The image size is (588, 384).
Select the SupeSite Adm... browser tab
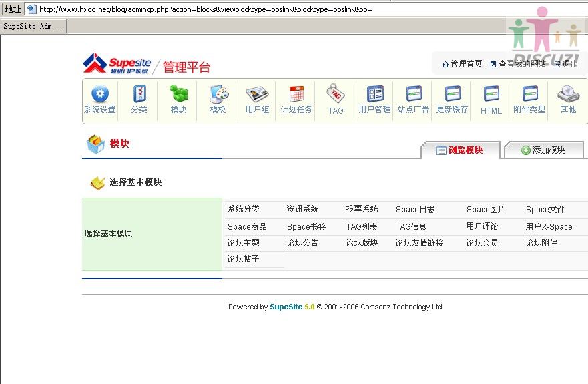click(33, 26)
